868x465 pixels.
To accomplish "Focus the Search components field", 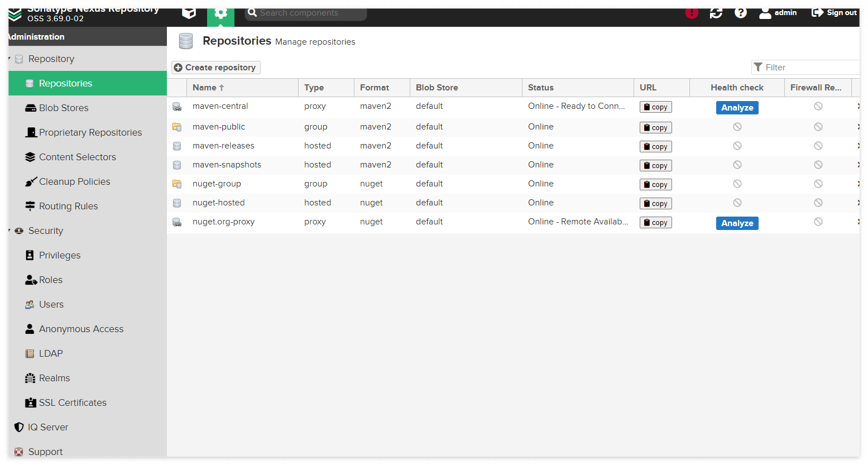I will (x=306, y=13).
